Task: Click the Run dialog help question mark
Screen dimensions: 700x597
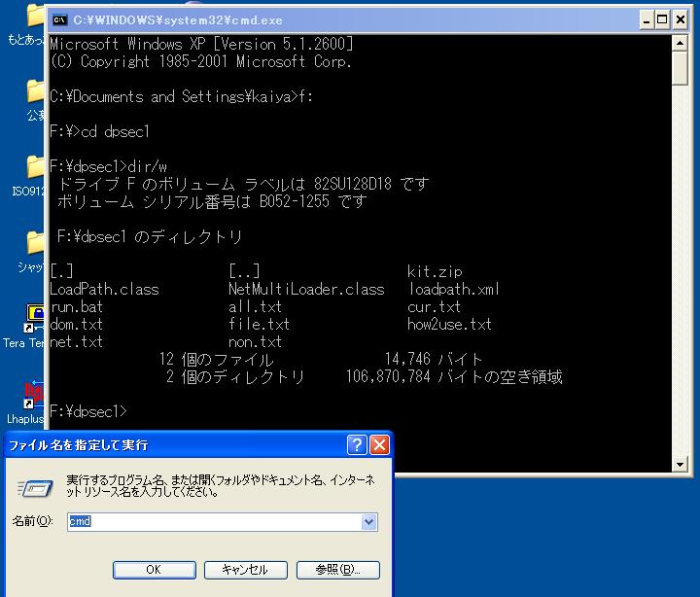Action: [x=357, y=444]
